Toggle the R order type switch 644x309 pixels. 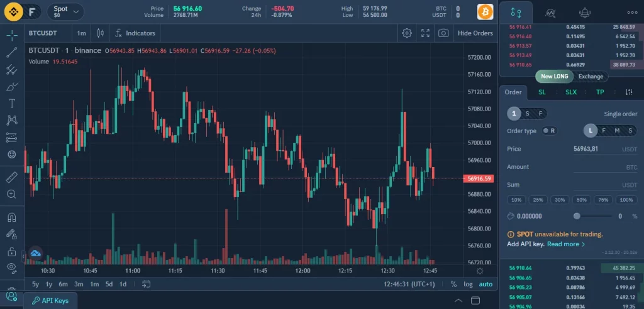click(548, 131)
